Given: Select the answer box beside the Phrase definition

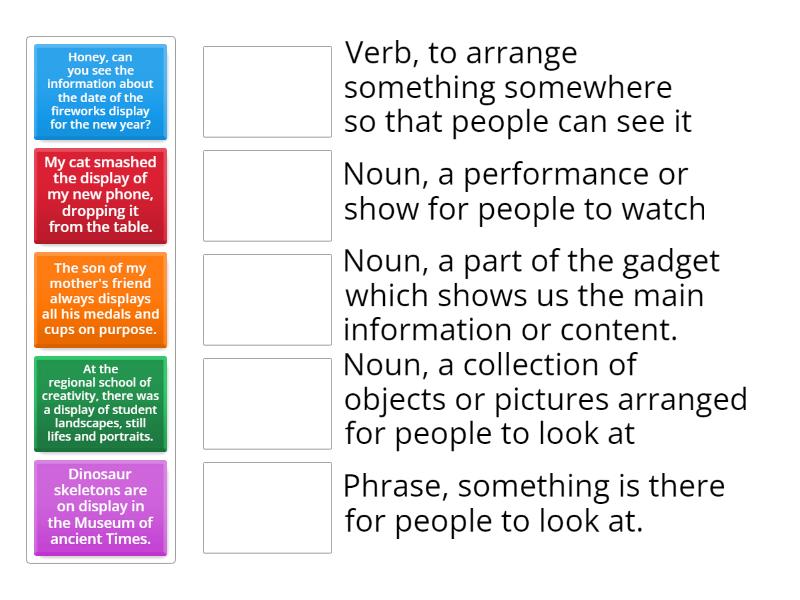Looking at the screenshot, I should (266, 508).
